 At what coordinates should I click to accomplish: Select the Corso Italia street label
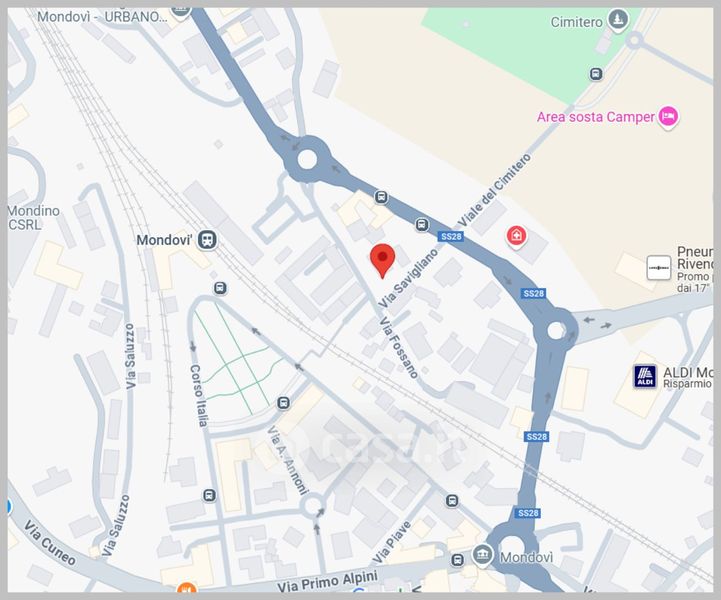point(199,395)
